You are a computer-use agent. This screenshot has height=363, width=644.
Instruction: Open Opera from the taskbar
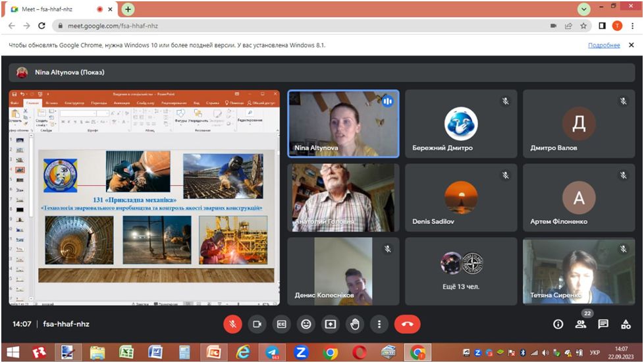(360, 352)
